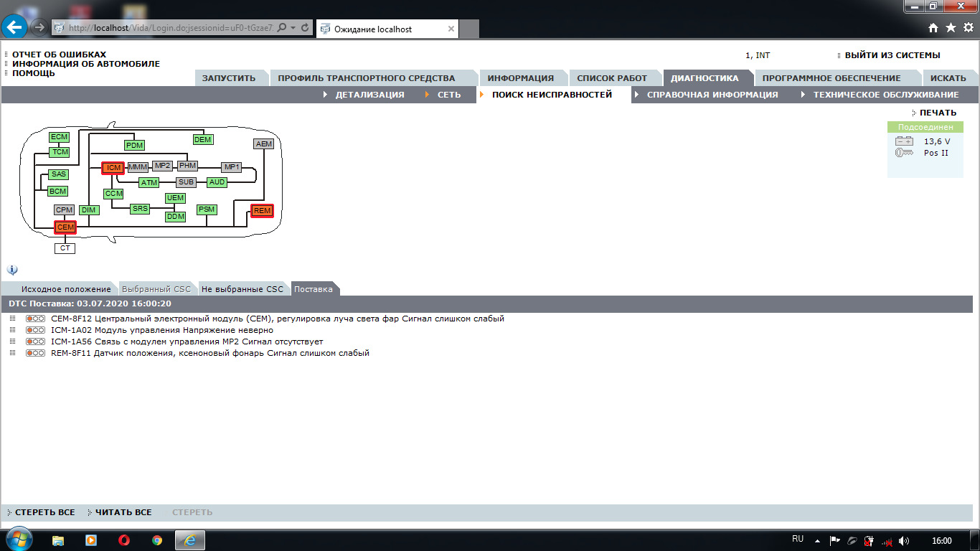Select the PSM module node
This screenshot has width=980, height=551.
(207, 209)
